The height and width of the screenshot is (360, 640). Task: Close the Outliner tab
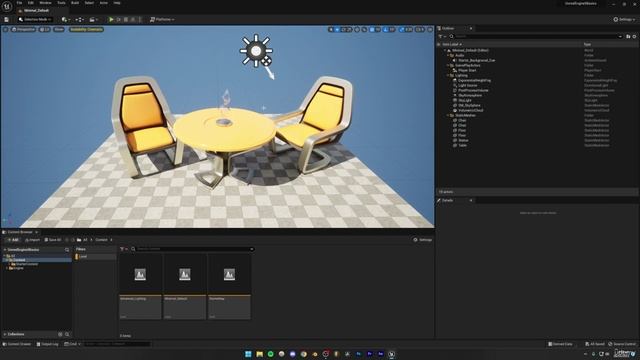(x=471, y=28)
